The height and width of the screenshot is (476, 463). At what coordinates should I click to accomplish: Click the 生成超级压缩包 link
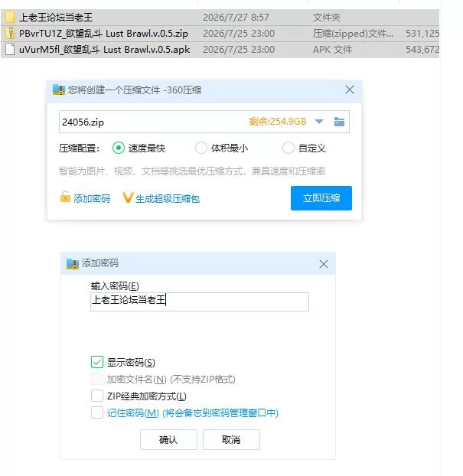tap(168, 199)
